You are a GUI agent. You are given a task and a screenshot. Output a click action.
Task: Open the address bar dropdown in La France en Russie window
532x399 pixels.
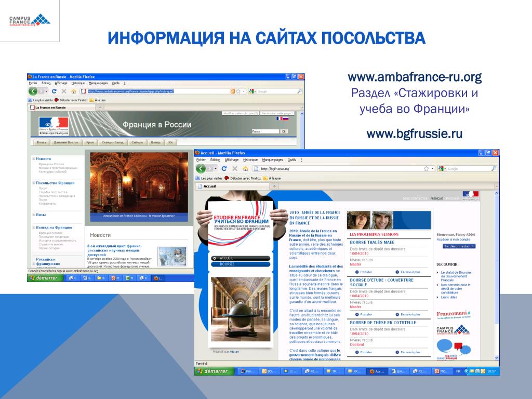coord(244,91)
